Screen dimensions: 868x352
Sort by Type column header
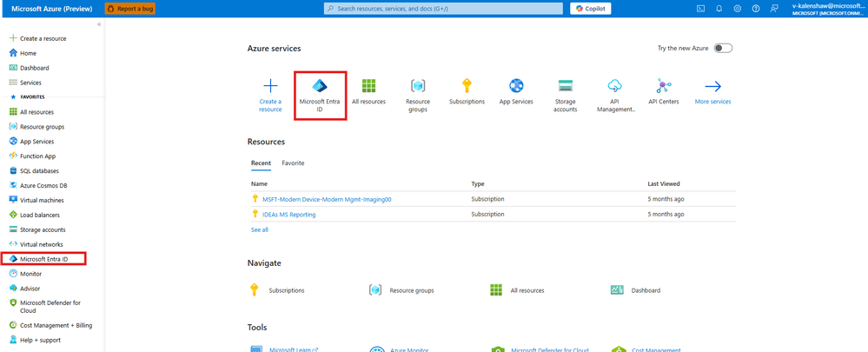[478, 183]
